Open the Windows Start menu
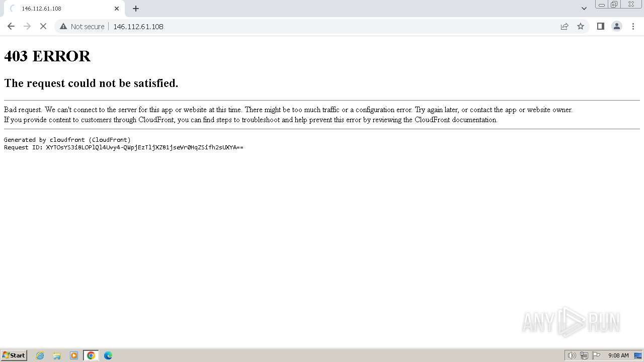The width and height of the screenshot is (644, 362). pyautogui.click(x=14, y=355)
